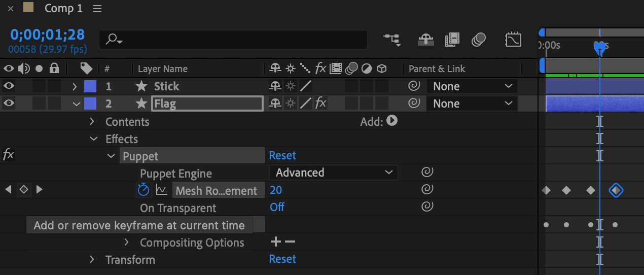The width and height of the screenshot is (644, 275).
Task: Open the composition mini-flowchart icon
Action: pyautogui.click(x=391, y=40)
